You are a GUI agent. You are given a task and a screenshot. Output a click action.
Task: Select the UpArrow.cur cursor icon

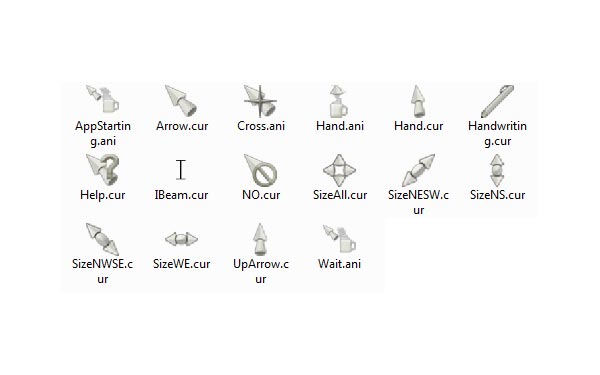pos(260,239)
